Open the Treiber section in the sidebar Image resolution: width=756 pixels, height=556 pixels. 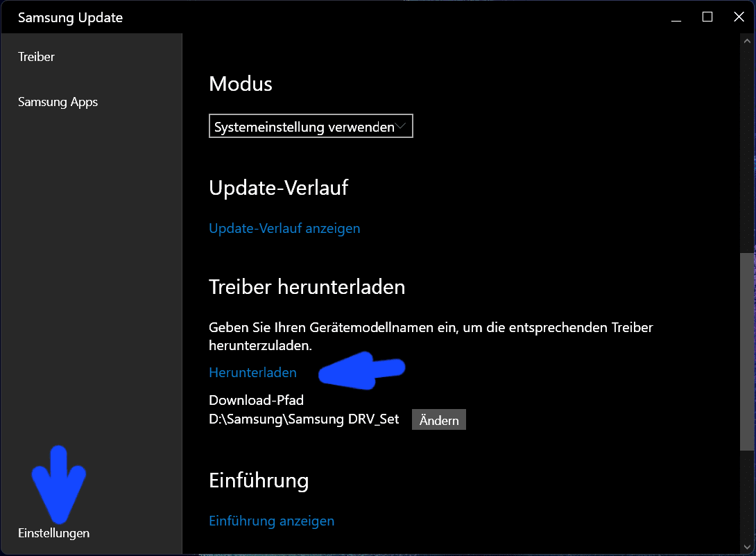[37, 57]
